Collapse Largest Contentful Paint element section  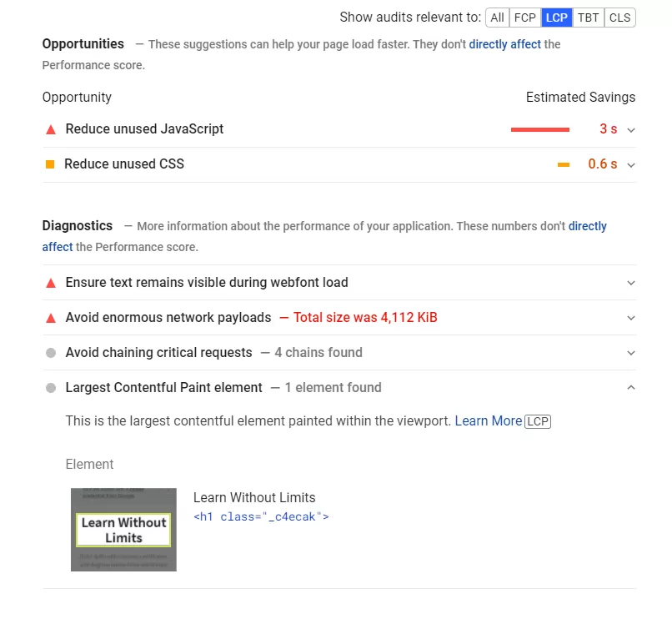point(631,388)
